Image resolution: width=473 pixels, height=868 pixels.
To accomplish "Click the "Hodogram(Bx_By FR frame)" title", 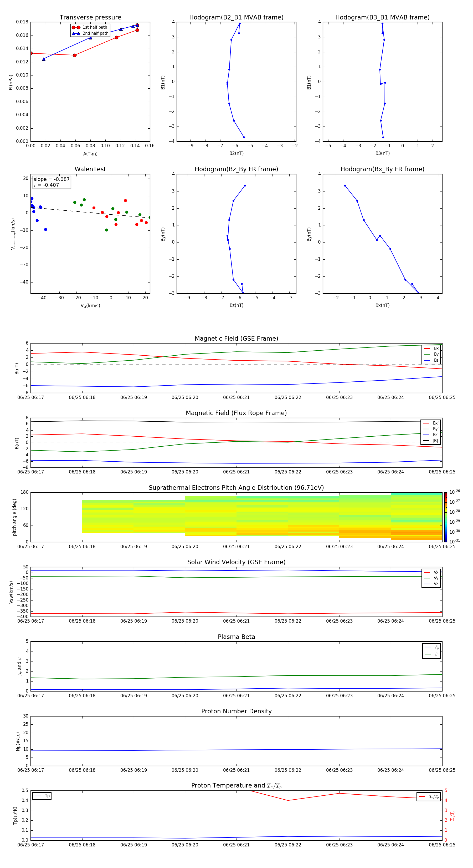I will [x=382, y=169].
